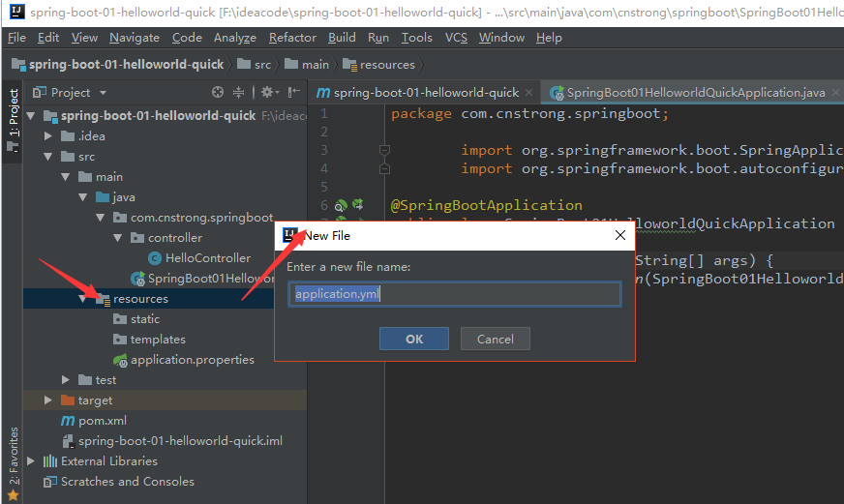Collapse the java folder

(x=82, y=197)
